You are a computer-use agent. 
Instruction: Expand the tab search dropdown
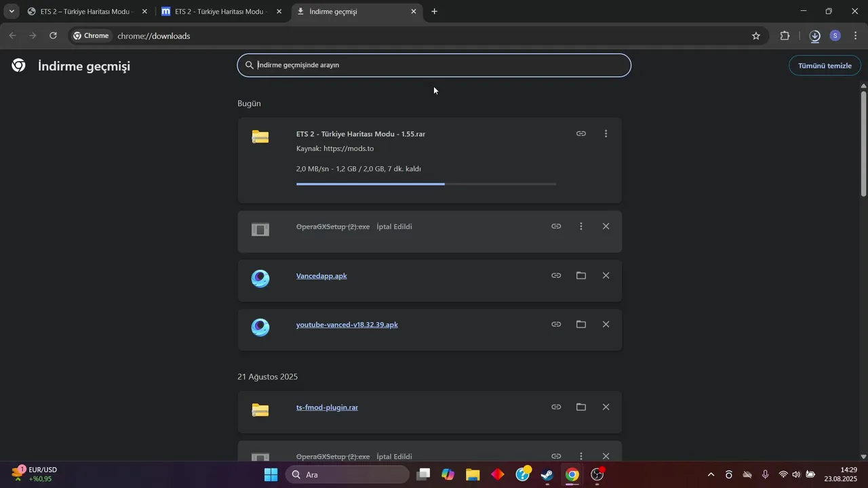pyautogui.click(x=12, y=12)
